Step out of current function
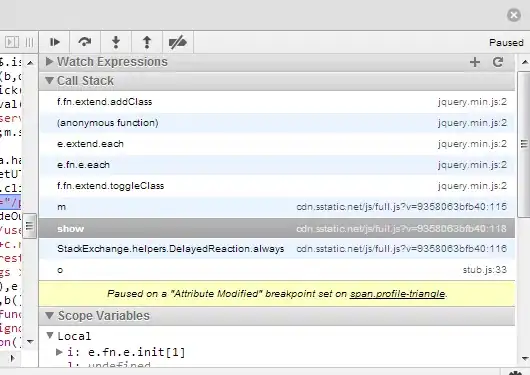Viewport: 530px width, 375px height. click(x=147, y=42)
